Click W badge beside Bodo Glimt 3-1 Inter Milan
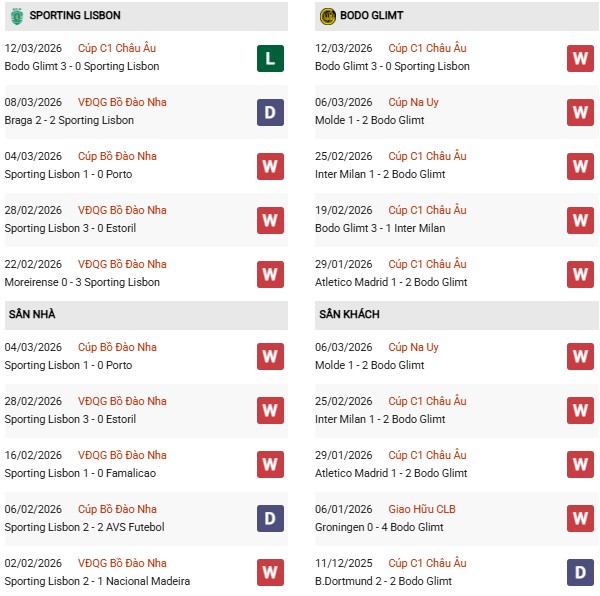Image resolution: width=600 pixels, height=596 pixels. (x=580, y=220)
